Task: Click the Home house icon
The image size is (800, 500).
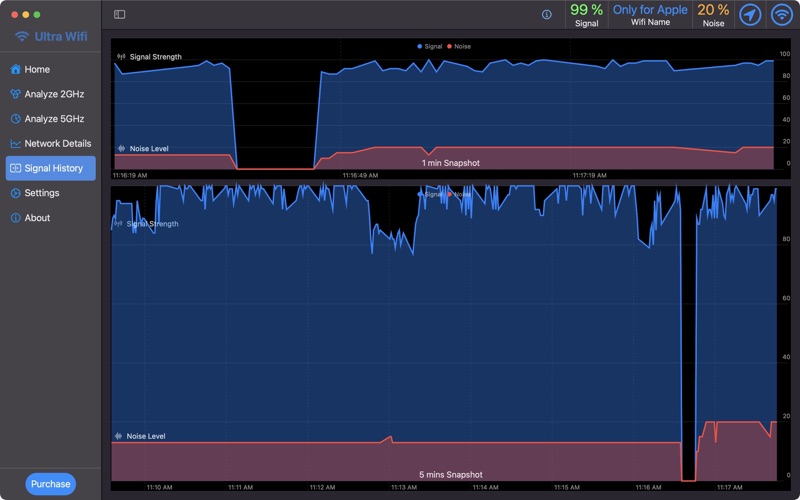Action: click(x=16, y=69)
